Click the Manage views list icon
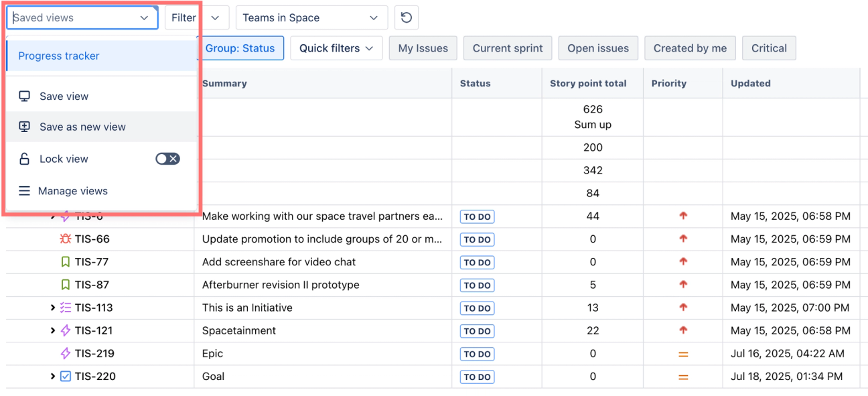Image resolution: width=868 pixels, height=396 pixels. tap(25, 191)
